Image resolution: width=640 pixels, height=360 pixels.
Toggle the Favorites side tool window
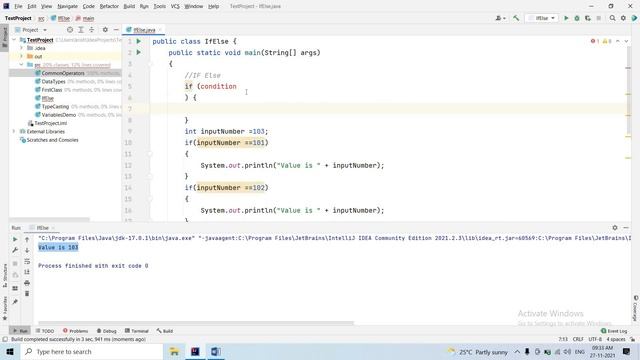4,309
